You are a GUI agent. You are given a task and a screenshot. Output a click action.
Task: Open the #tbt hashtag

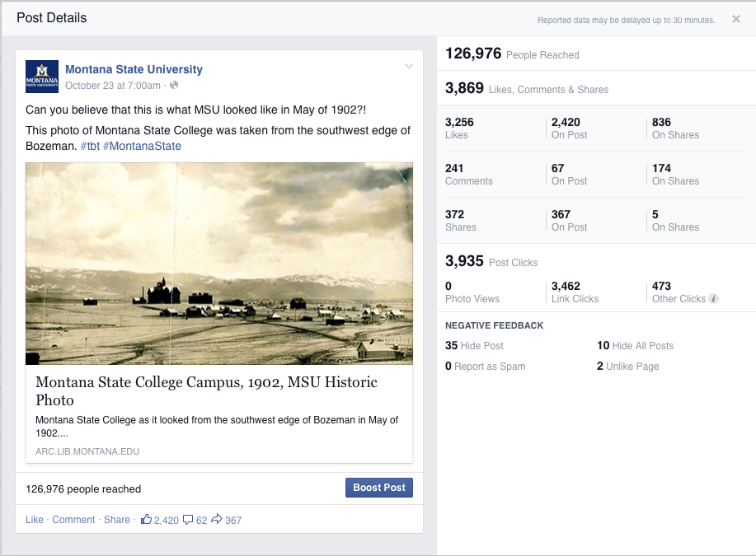(90, 146)
